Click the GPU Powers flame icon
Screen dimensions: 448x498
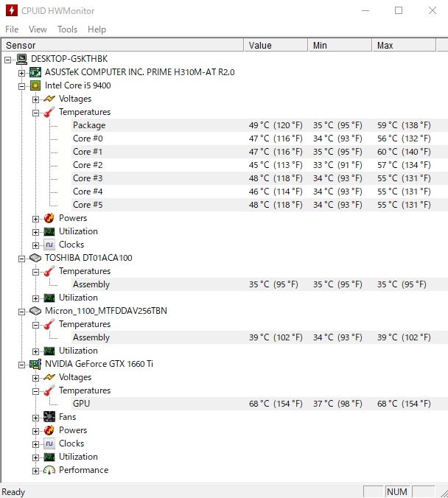pyautogui.click(x=49, y=430)
